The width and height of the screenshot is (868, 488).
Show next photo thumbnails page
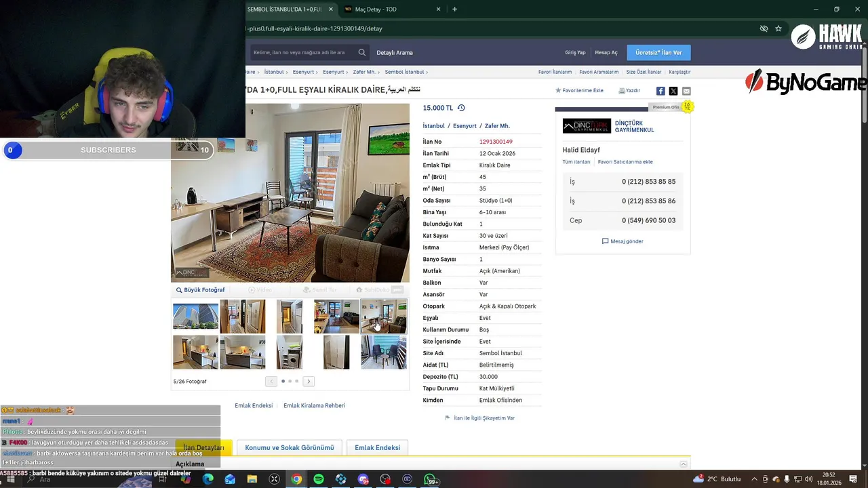pyautogui.click(x=309, y=382)
